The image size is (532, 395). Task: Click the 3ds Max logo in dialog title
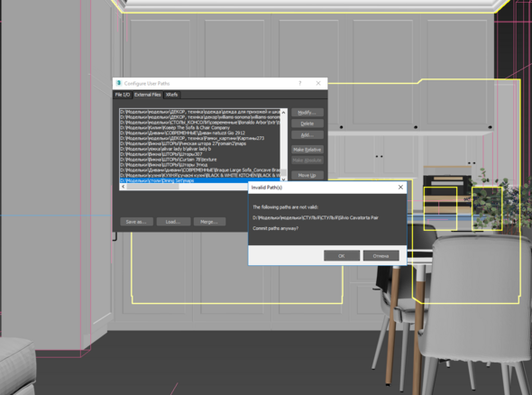tap(119, 83)
